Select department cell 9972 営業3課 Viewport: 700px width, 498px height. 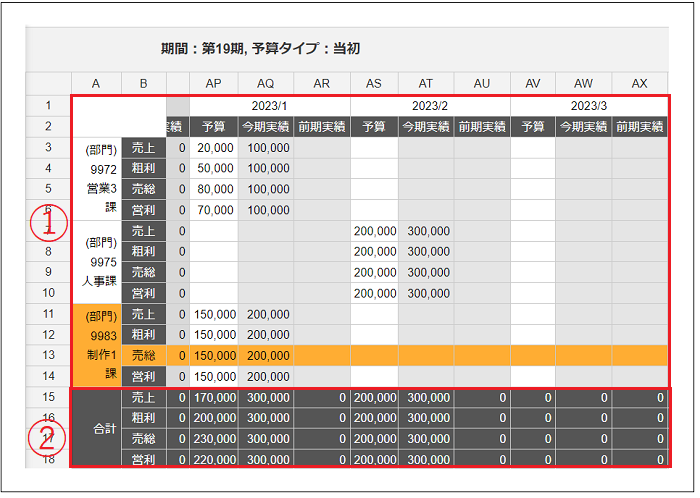click(x=97, y=179)
